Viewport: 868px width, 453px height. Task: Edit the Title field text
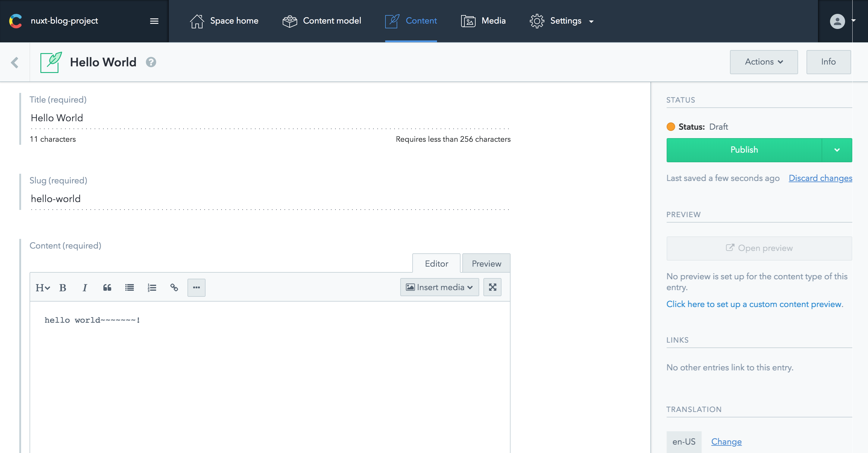coord(270,118)
